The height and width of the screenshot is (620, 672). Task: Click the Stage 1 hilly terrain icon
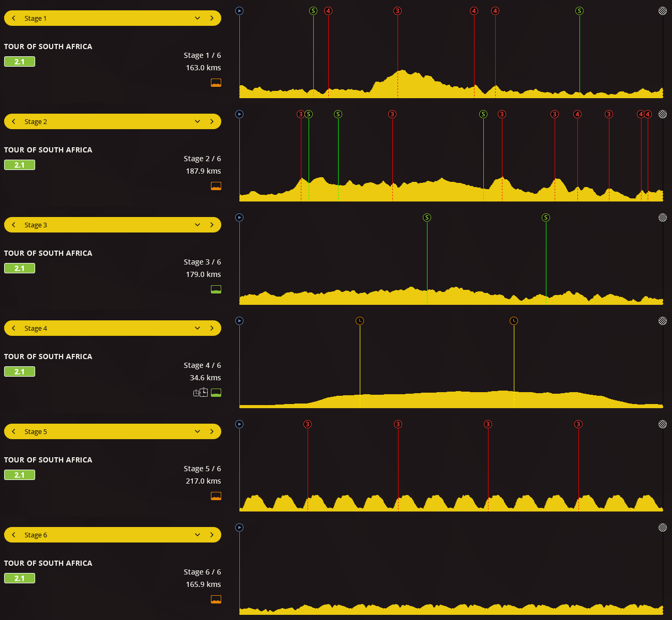pyautogui.click(x=216, y=83)
